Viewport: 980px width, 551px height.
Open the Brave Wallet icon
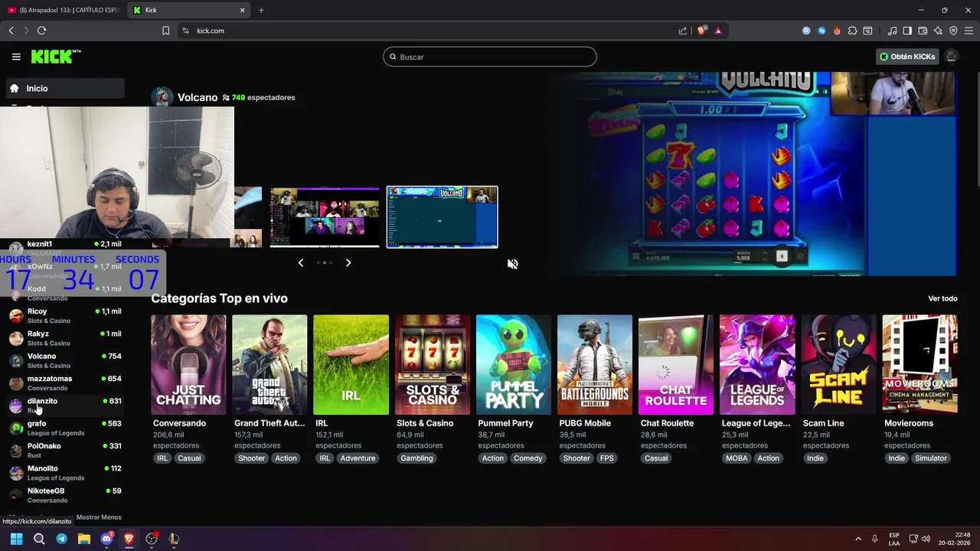923,31
